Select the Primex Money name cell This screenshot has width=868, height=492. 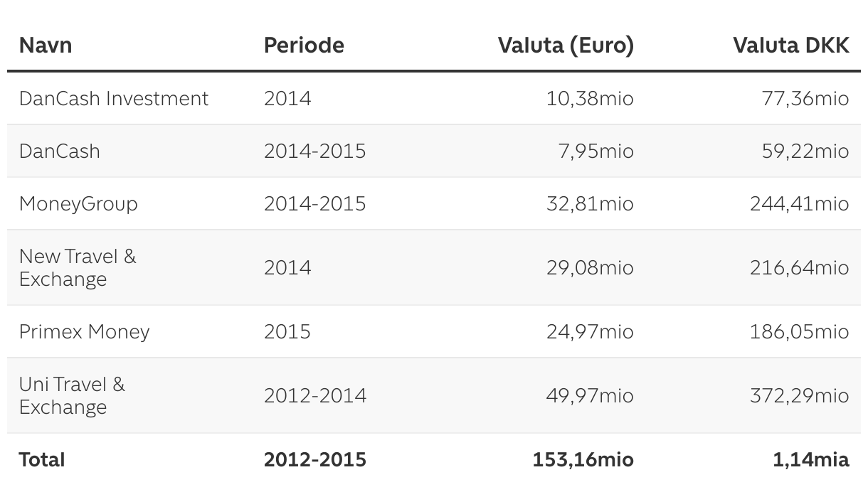(84, 332)
